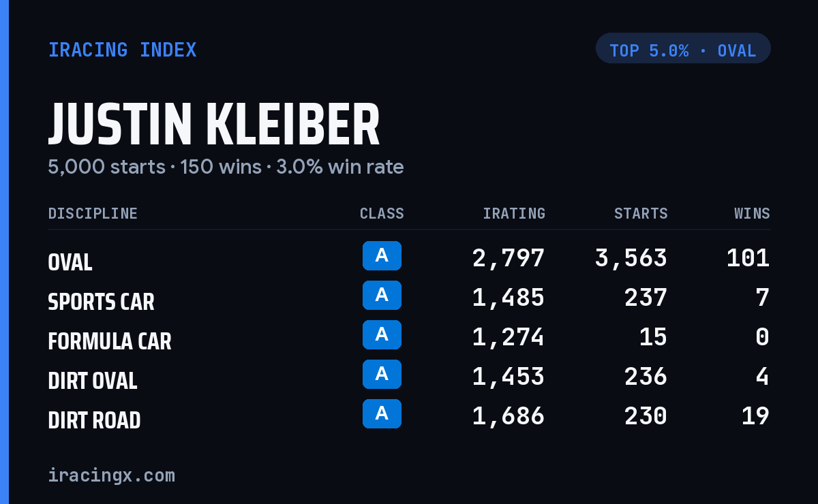This screenshot has height=504, width=818.
Task: Click the Sports Car discipline label
Action: (x=102, y=302)
